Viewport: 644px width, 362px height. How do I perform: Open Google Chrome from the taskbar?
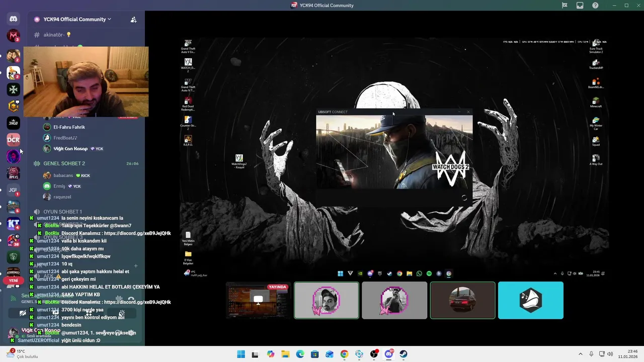[344, 354]
